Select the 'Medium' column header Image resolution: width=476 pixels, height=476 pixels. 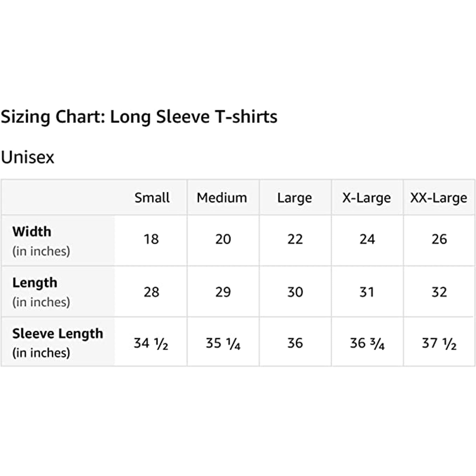(x=222, y=198)
